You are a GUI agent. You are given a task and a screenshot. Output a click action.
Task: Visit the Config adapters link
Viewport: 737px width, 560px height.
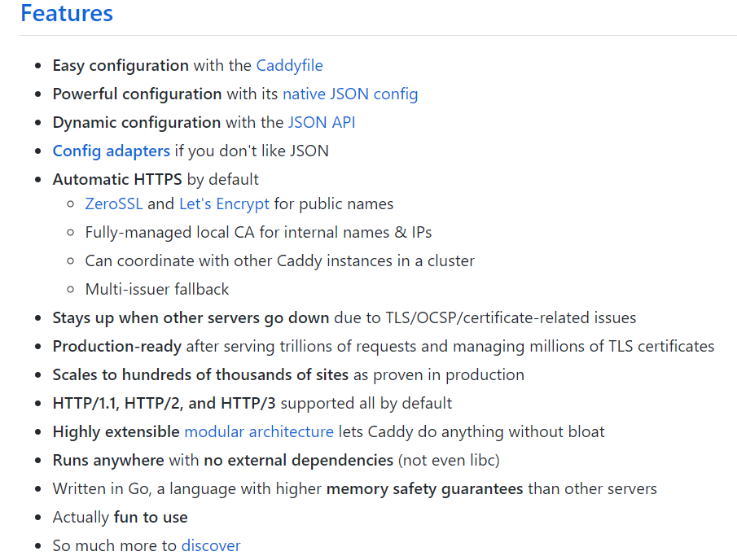click(112, 151)
